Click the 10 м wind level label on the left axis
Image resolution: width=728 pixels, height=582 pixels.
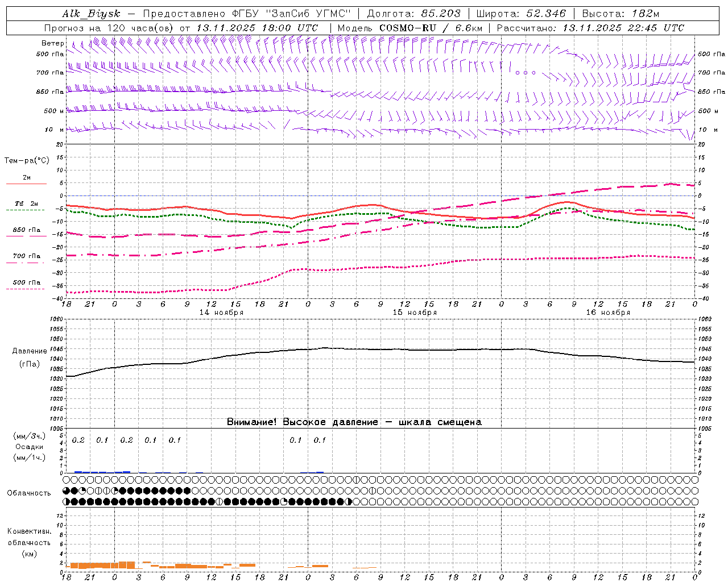pyautogui.click(x=54, y=130)
